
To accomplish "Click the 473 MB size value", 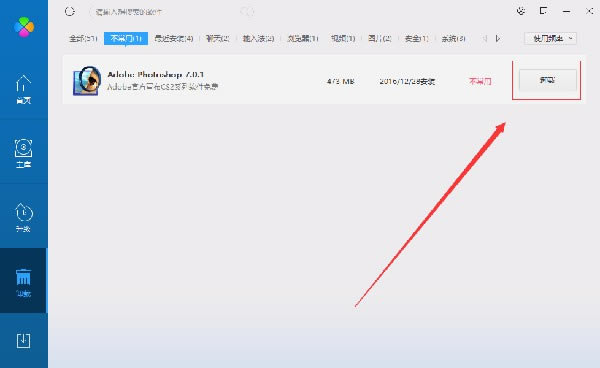I will click(341, 81).
